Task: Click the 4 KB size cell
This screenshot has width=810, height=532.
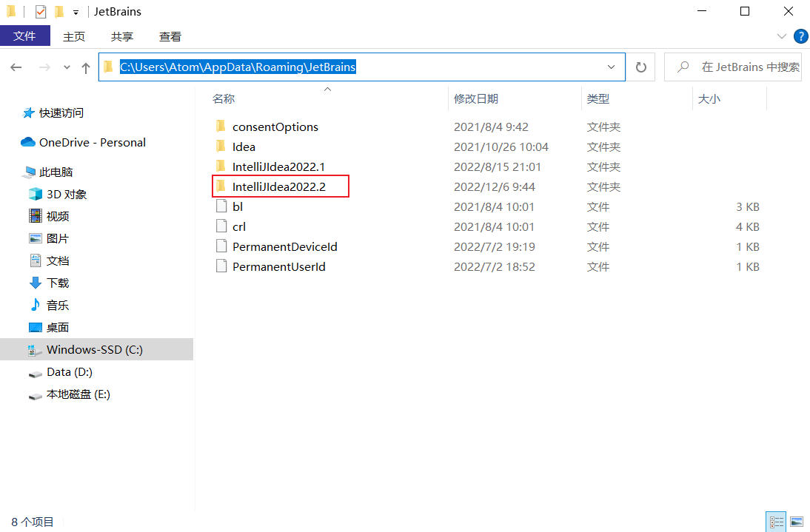Action: coord(748,227)
